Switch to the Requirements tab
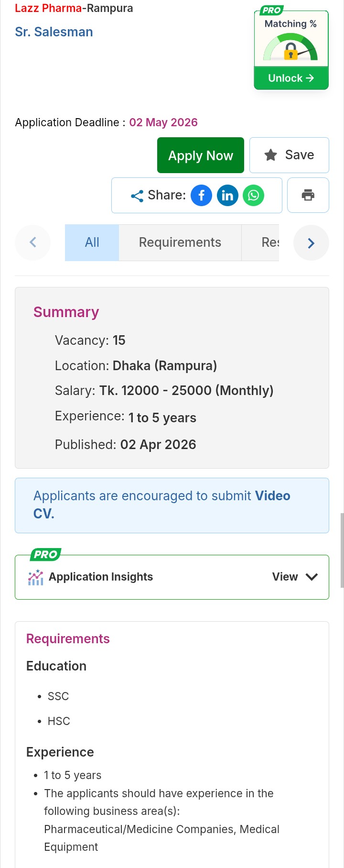 point(180,242)
